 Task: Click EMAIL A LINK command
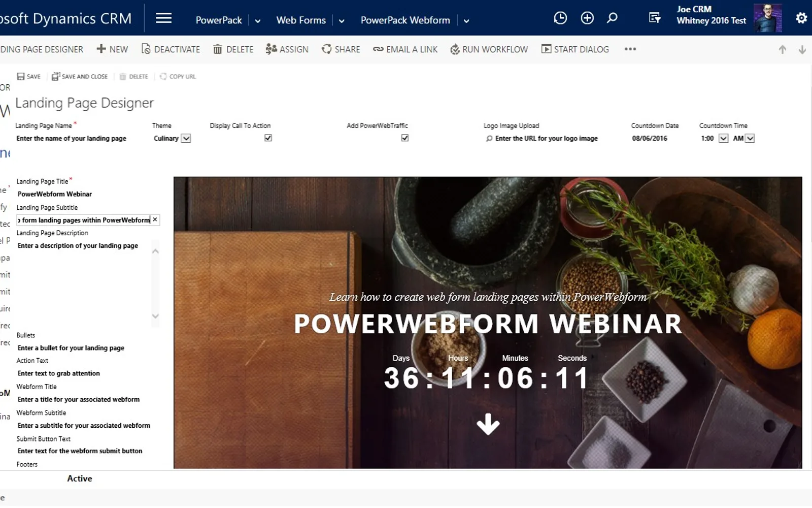pos(405,49)
